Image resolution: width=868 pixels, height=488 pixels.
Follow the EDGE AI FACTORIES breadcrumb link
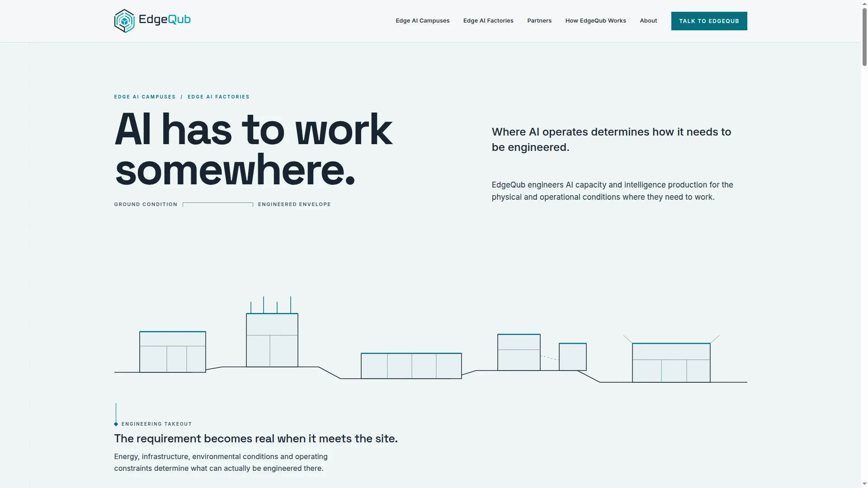(218, 97)
